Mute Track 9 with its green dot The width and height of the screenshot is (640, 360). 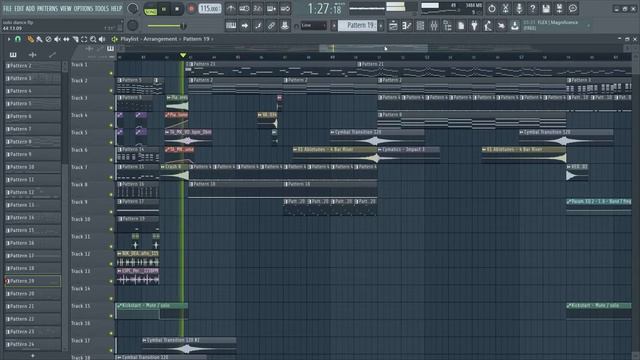(111, 212)
